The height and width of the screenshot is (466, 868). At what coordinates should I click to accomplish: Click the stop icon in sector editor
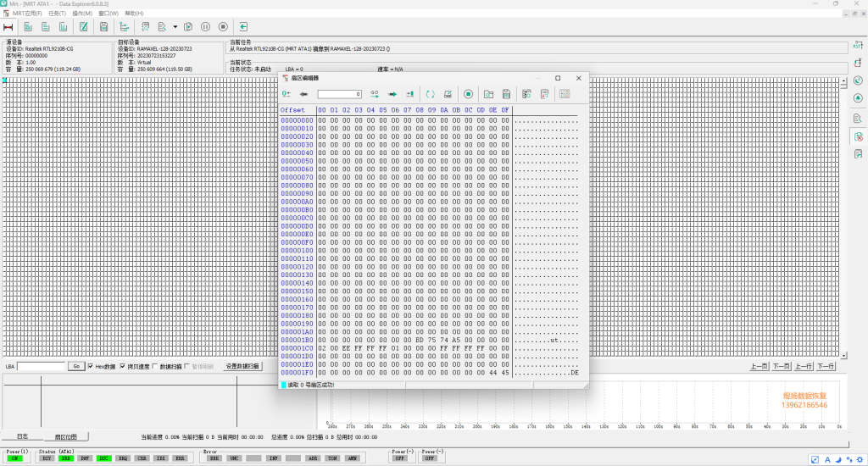click(468, 94)
